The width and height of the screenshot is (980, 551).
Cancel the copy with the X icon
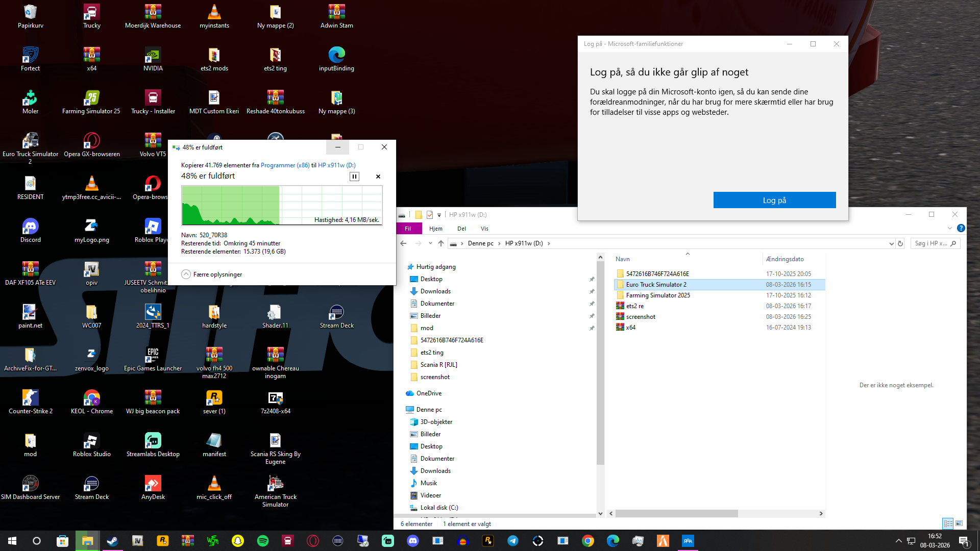(x=378, y=177)
